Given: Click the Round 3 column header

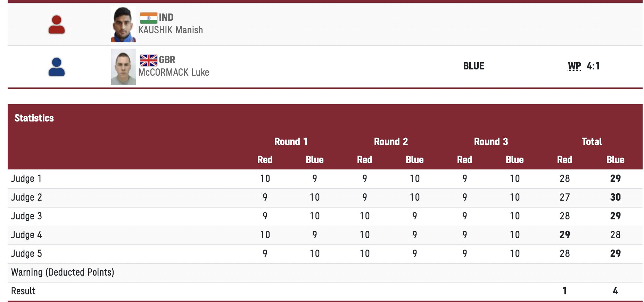Looking at the screenshot, I should pyautogui.click(x=491, y=142).
